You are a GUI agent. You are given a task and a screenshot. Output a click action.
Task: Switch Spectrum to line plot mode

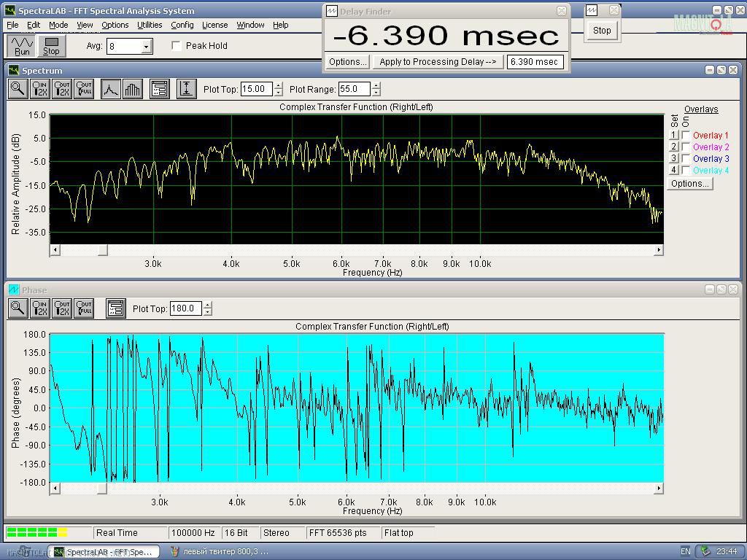111,89
